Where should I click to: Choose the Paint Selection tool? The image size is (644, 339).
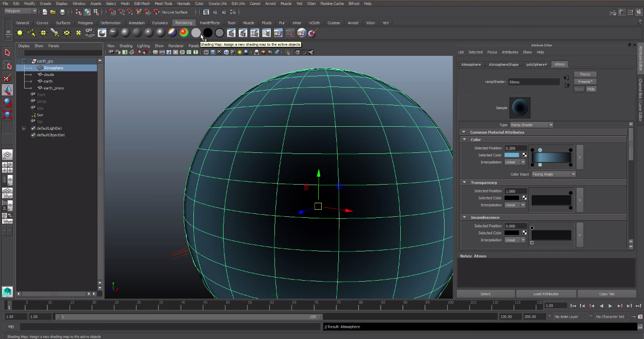click(x=8, y=78)
